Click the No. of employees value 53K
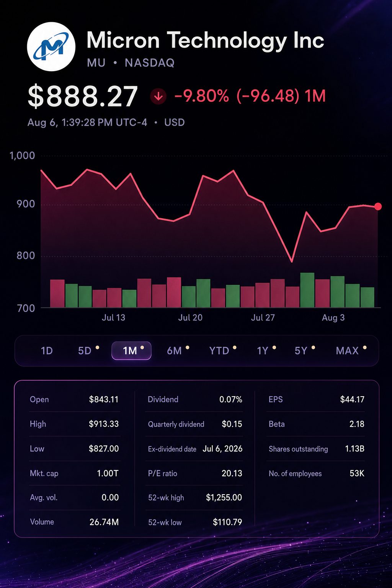The height and width of the screenshot is (588, 392). [x=357, y=474]
